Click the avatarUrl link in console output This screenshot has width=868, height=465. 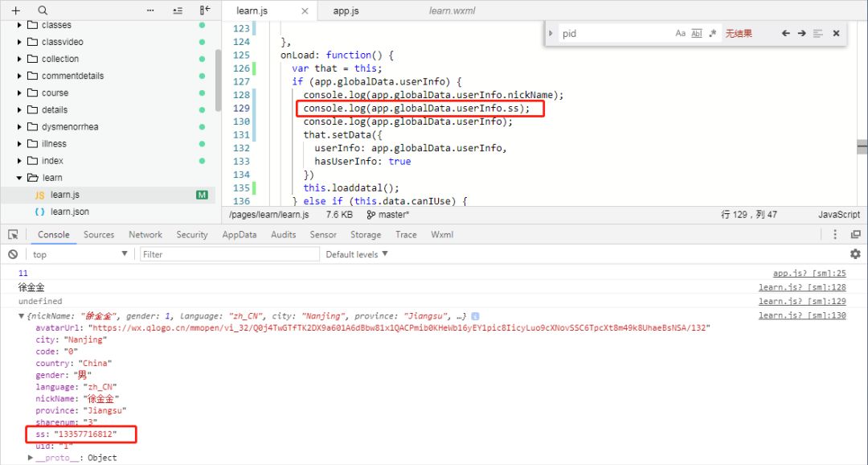tap(400, 327)
